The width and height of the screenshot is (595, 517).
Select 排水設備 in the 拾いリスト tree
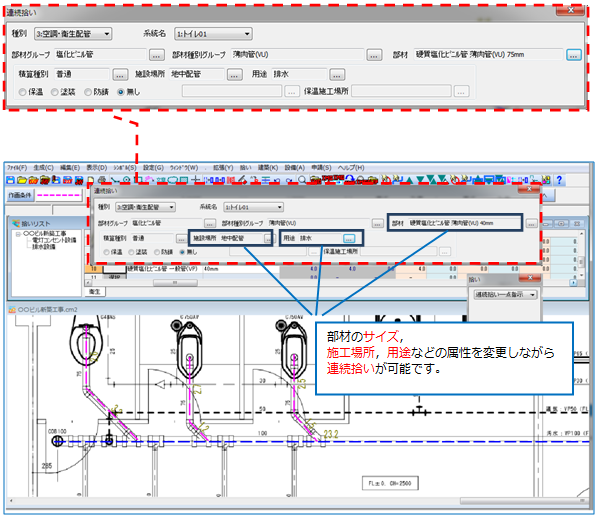(43, 247)
